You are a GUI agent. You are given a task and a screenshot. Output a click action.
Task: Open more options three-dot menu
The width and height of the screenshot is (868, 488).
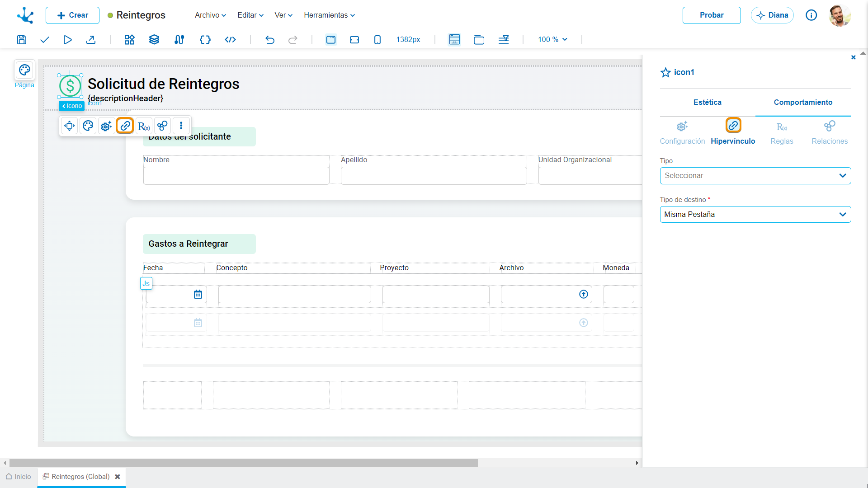tap(181, 126)
